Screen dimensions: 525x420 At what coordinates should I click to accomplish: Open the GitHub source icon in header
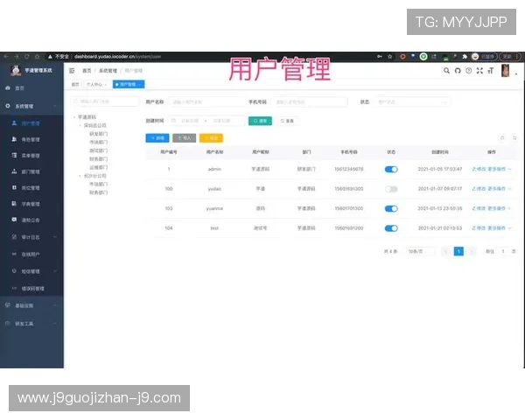pyautogui.click(x=458, y=71)
